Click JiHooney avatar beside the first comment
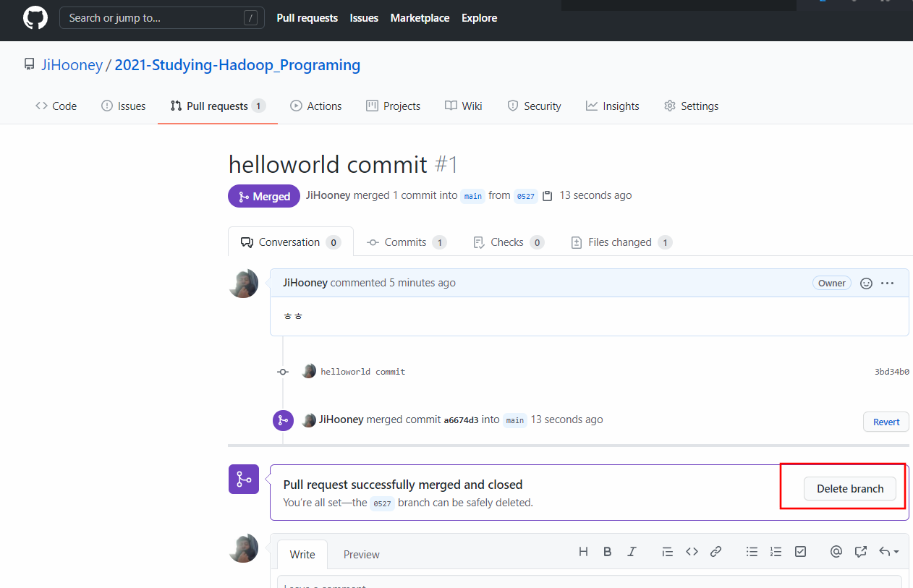Image resolution: width=913 pixels, height=588 pixels. click(x=243, y=284)
